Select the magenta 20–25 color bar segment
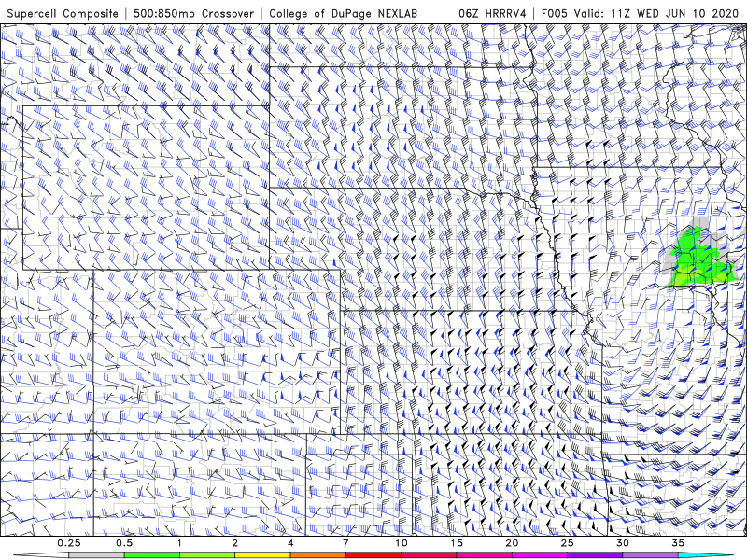This screenshot has height=560, width=747. pyautogui.click(x=540, y=555)
